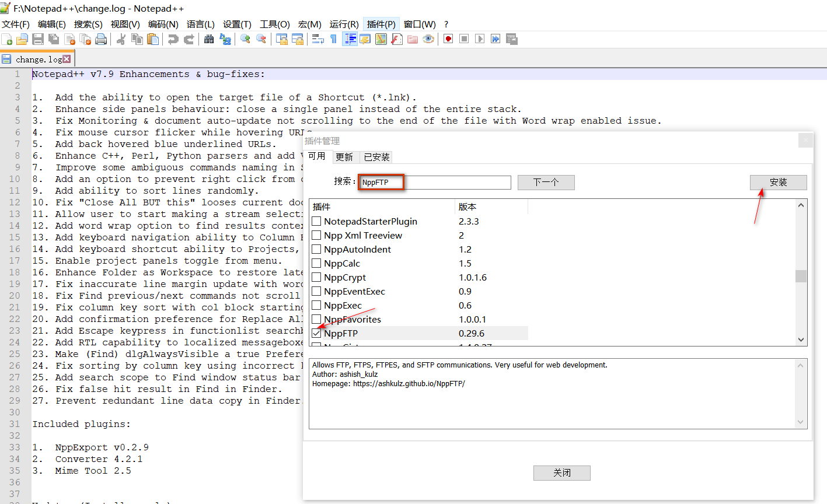Open the 插件(P) menu

point(381,24)
